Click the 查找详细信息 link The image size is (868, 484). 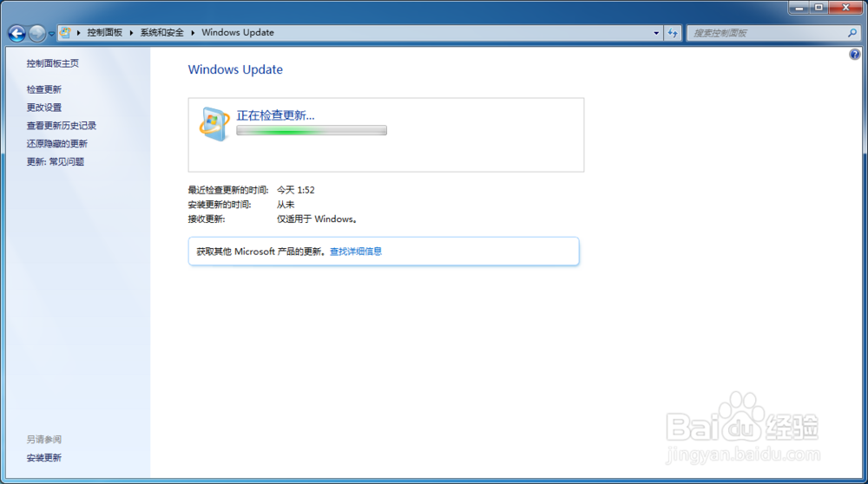click(x=356, y=252)
